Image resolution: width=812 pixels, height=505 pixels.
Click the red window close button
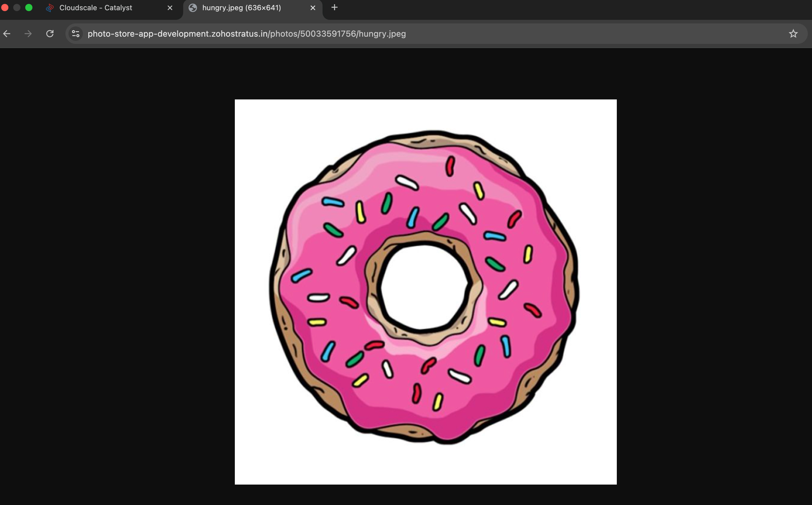pyautogui.click(x=5, y=7)
